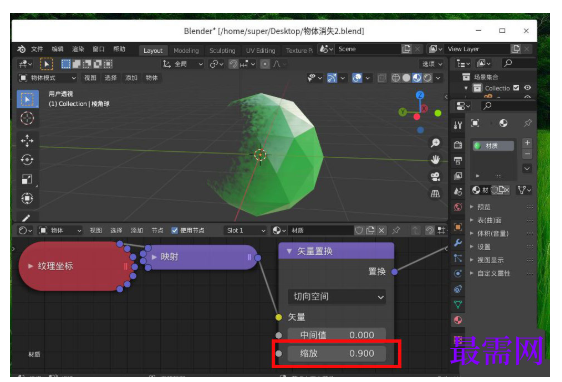Open the World properties tab
This screenshot has height=382, width=562.
click(458, 207)
